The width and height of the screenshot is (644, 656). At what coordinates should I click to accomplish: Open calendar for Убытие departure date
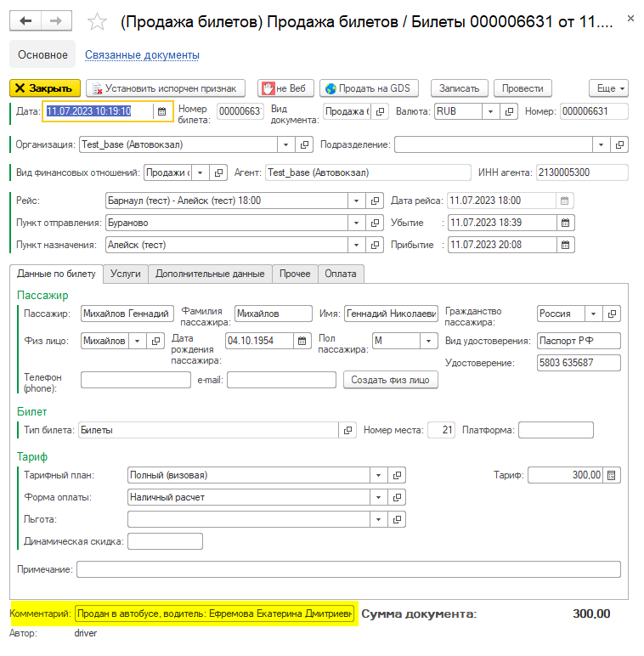click(565, 223)
